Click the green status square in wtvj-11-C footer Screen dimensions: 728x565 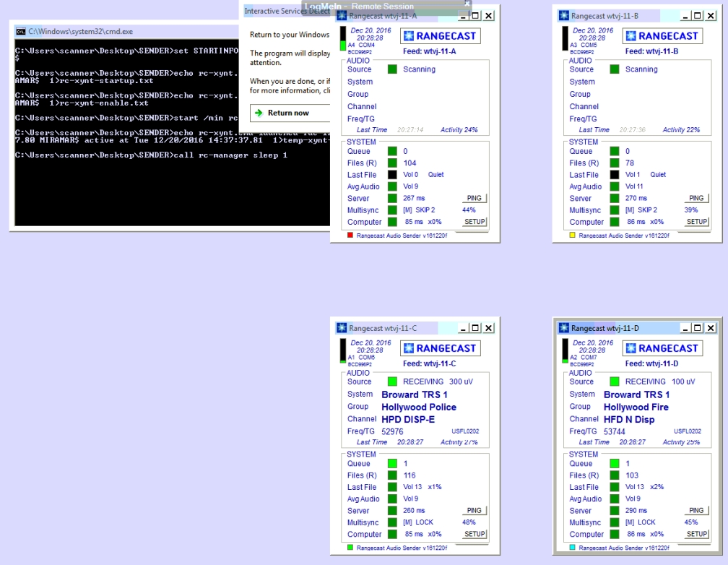pyautogui.click(x=350, y=548)
